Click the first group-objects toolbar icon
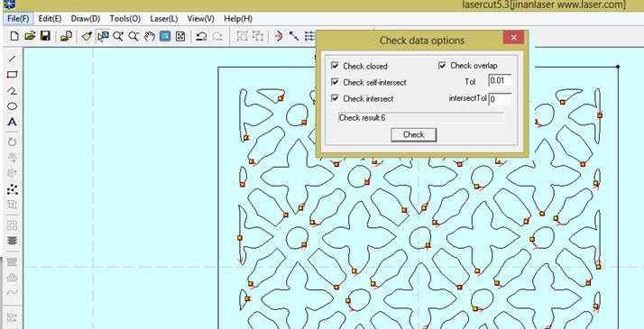This screenshot has height=329, width=644. pyautogui.click(x=243, y=37)
